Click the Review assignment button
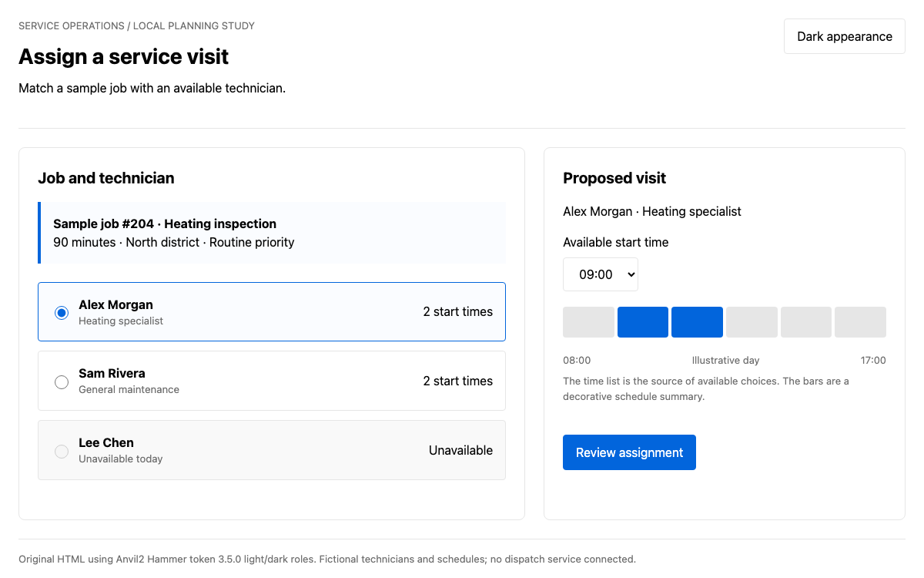Image resolution: width=924 pixels, height=578 pixels. tap(629, 452)
